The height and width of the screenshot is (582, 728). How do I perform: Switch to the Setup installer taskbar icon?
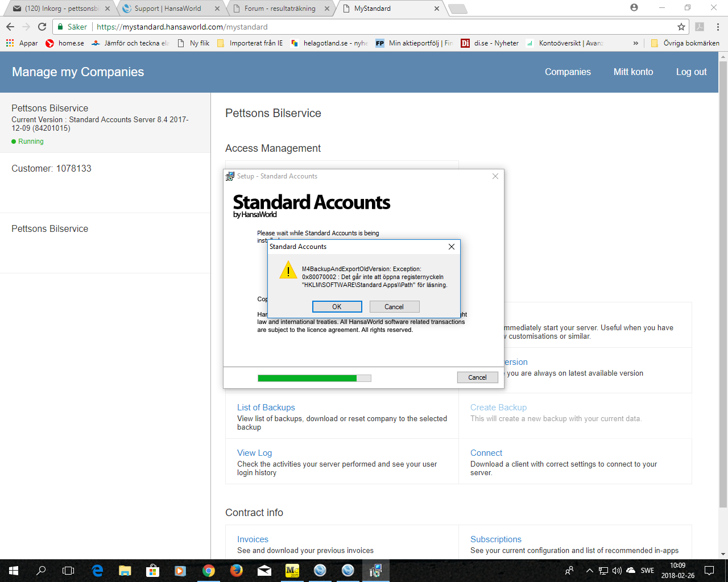tap(376, 571)
